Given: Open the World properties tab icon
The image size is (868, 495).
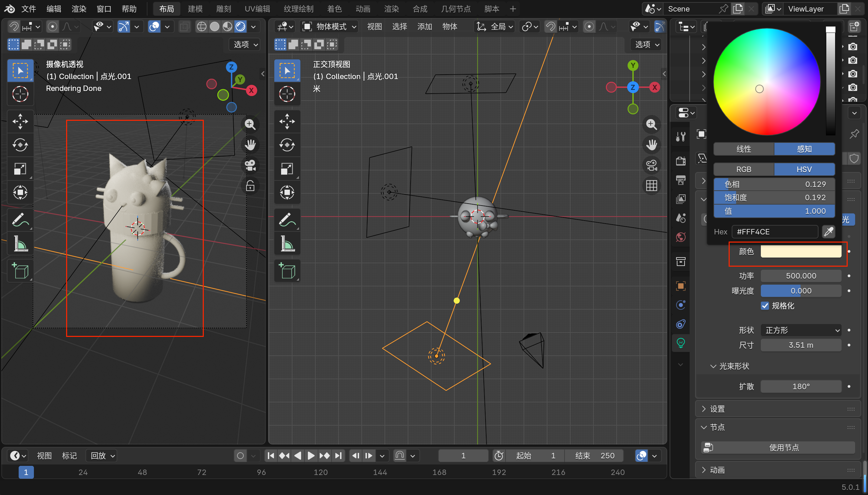Looking at the screenshot, I should (x=680, y=237).
